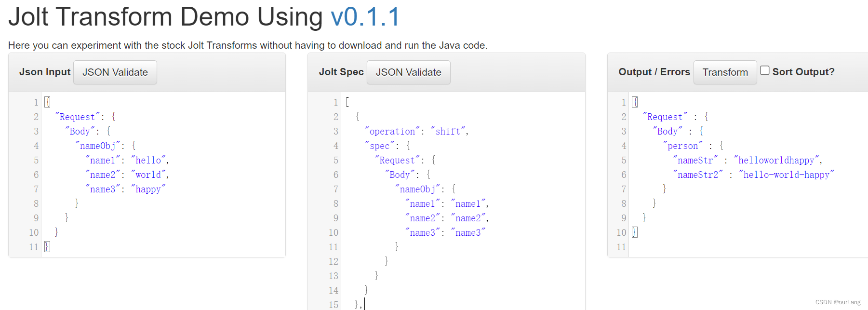Click the Jolt Spec panel label
Screen dimensions: 868x310
point(341,72)
